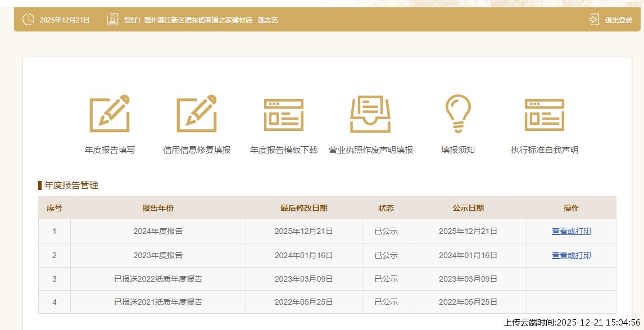Open the 执行标准自我声明 icon
Viewport: 644px width, 330px height.
pyautogui.click(x=544, y=114)
